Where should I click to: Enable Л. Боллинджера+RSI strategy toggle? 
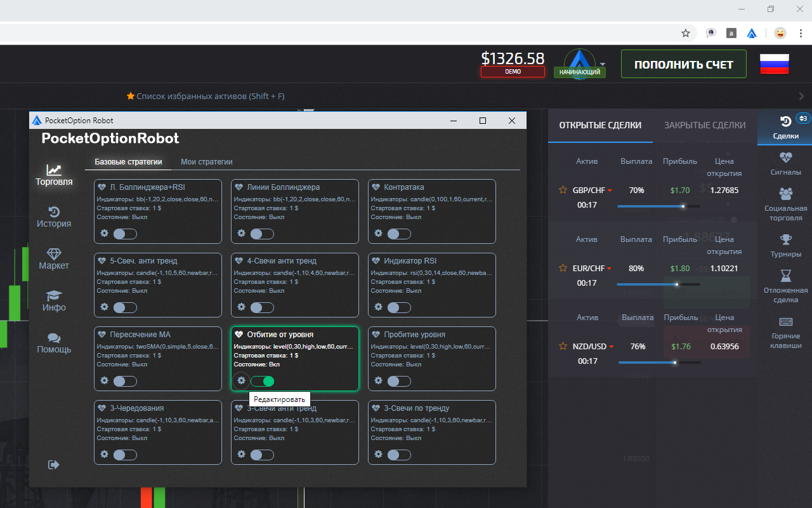(x=125, y=234)
